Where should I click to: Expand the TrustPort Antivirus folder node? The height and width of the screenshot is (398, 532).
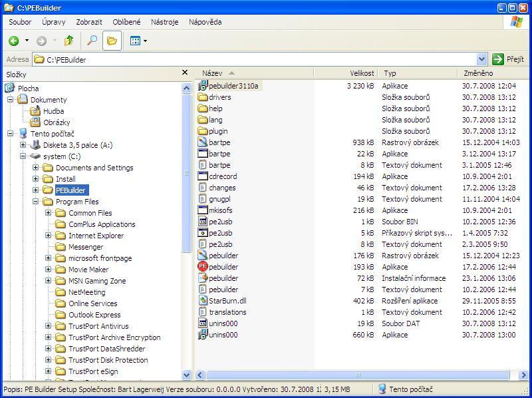click(48, 326)
